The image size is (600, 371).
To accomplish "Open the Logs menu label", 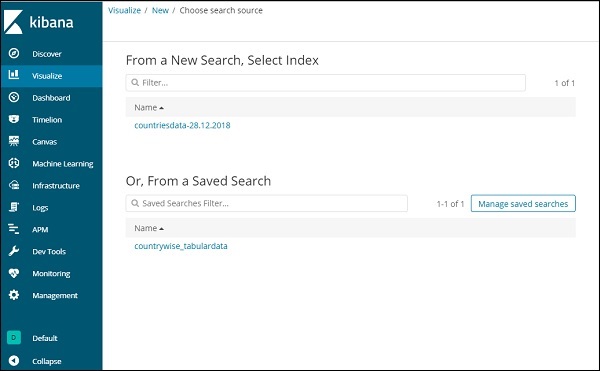I will click(40, 208).
